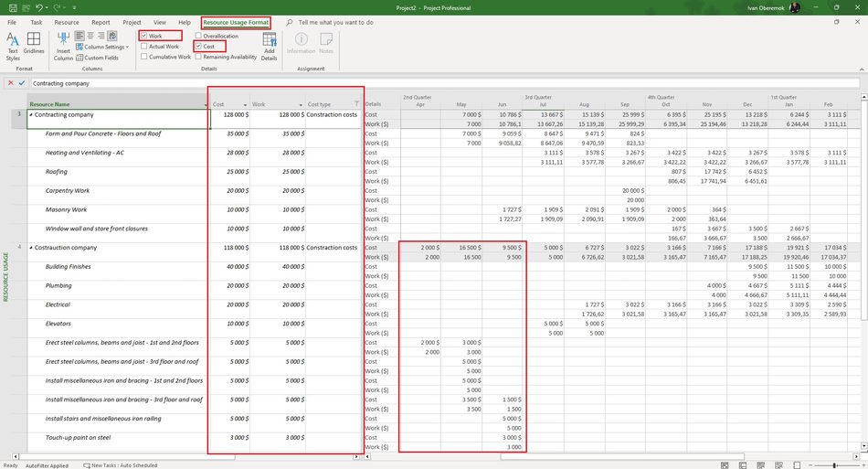Click the vertical scrollbar down arrow

point(864,446)
